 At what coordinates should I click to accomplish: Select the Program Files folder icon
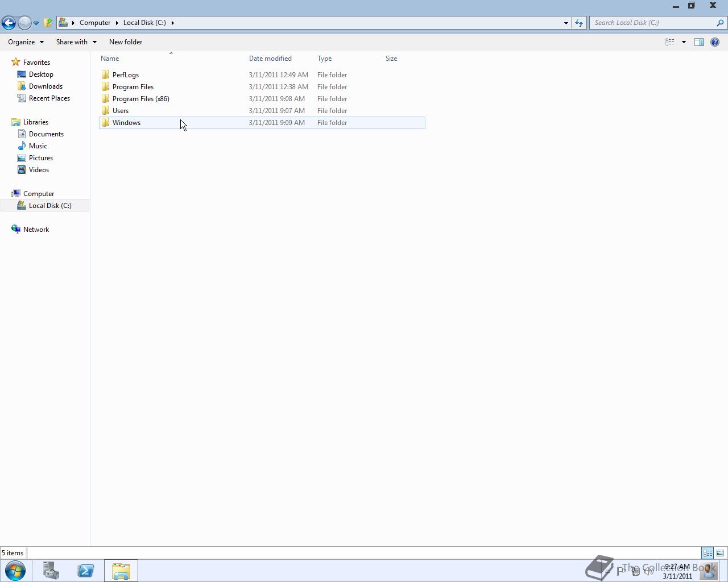click(x=105, y=87)
